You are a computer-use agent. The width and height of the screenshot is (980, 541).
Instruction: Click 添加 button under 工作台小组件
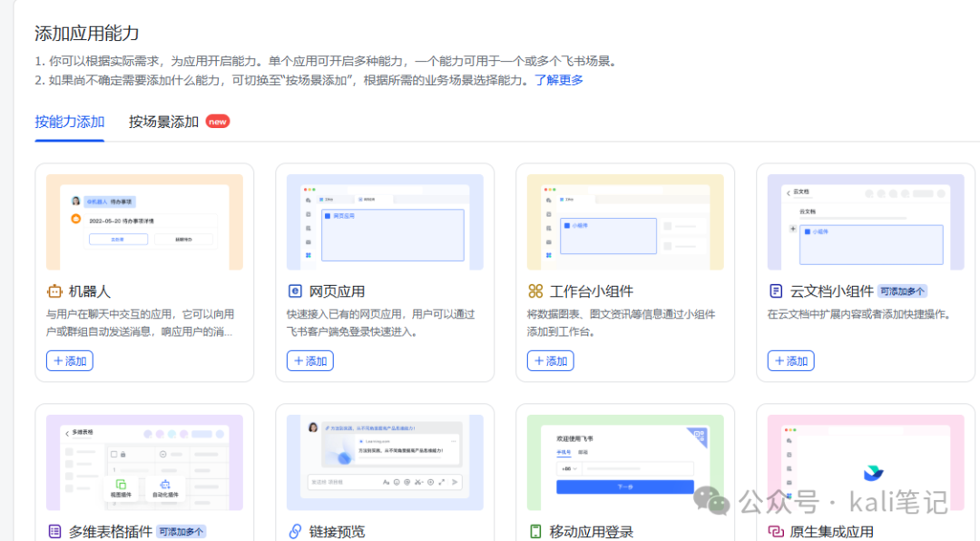(x=551, y=360)
